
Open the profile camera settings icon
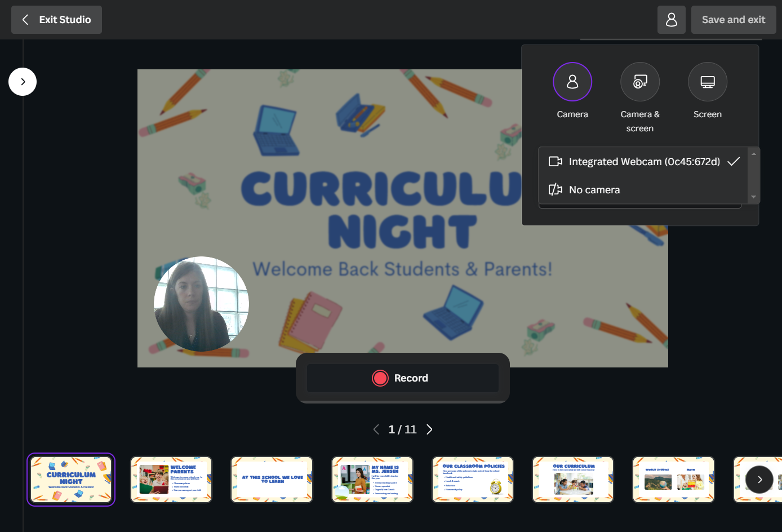coord(672,20)
